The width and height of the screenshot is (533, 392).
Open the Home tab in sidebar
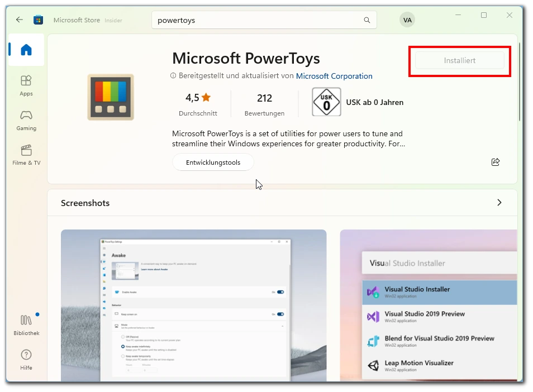tap(26, 50)
